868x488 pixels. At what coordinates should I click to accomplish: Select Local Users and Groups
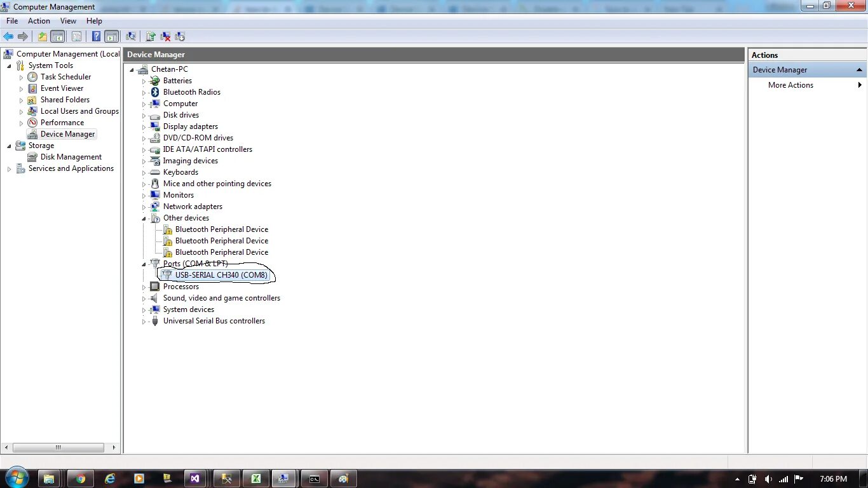tap(79, 111)
